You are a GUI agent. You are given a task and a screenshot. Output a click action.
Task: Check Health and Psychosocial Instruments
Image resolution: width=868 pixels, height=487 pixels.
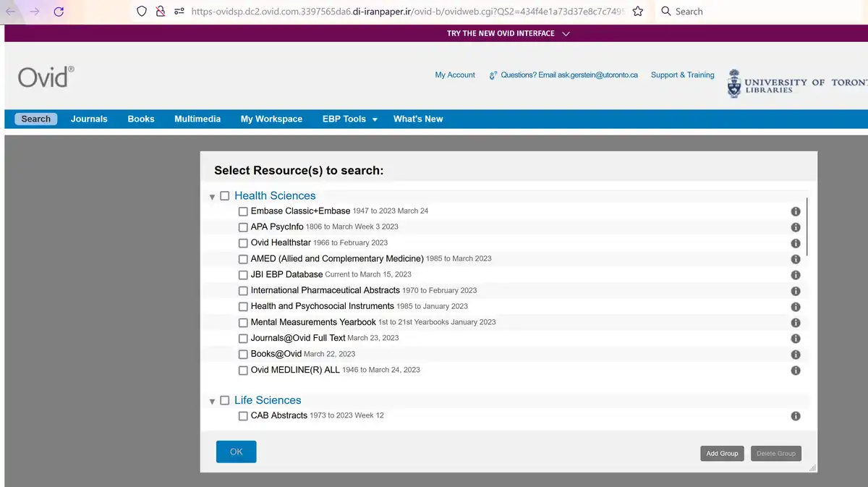[x=243, y=308]
